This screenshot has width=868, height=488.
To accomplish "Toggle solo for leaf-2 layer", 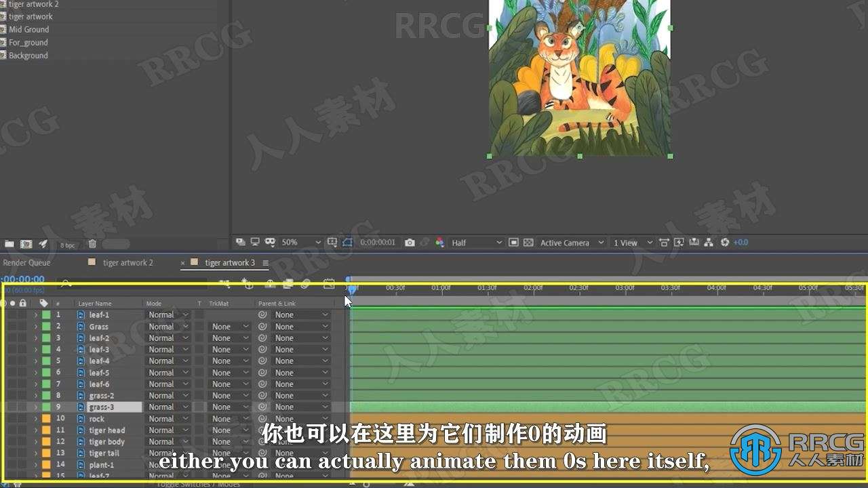I will (x=13, y=338).
